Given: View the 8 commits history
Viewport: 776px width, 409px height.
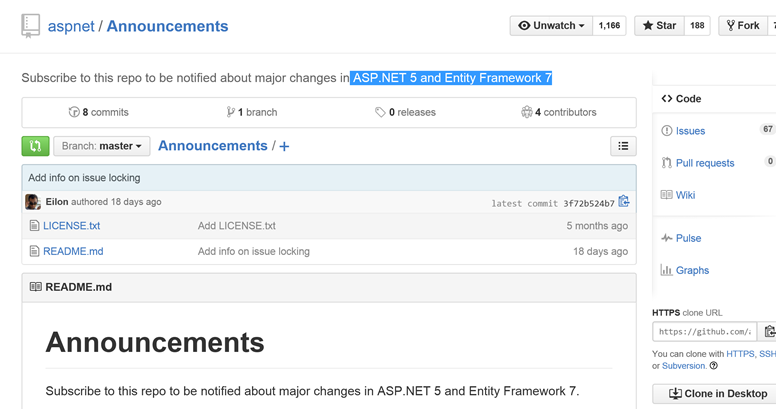Looking at the screenshot, I should [x=98, y=112].
